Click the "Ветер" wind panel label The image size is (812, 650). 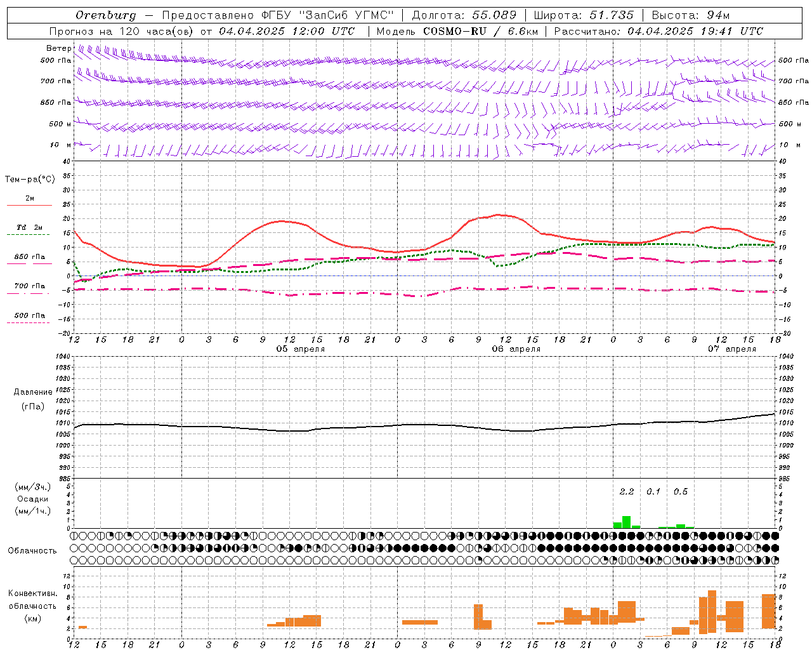(x=59, y=48)
